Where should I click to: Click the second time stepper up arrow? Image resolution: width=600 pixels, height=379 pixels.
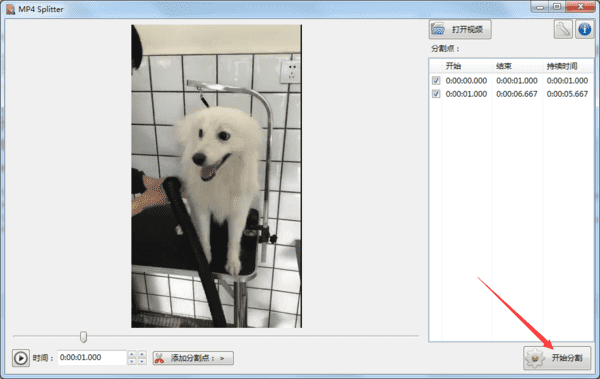(142, 354)
